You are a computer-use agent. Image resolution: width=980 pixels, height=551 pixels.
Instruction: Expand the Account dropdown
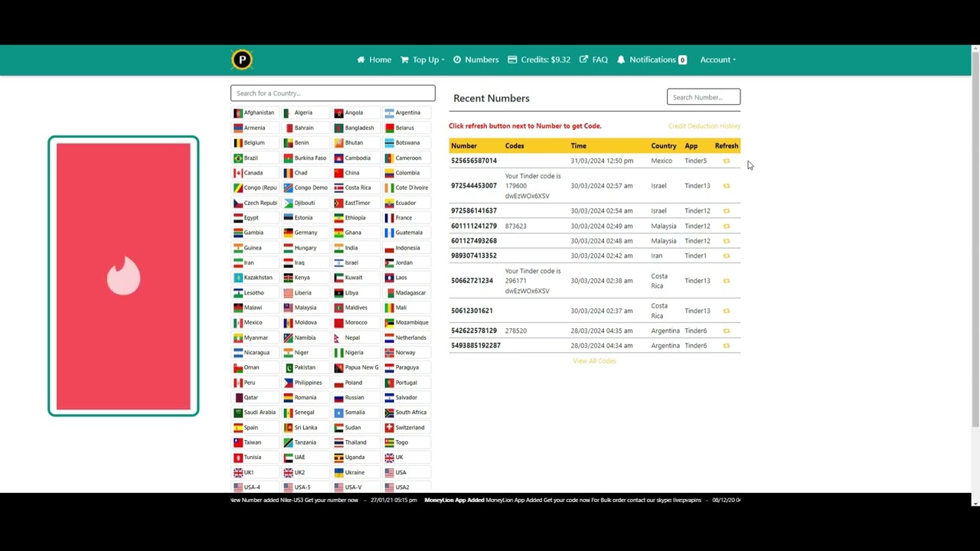click(x=718, y=60)
